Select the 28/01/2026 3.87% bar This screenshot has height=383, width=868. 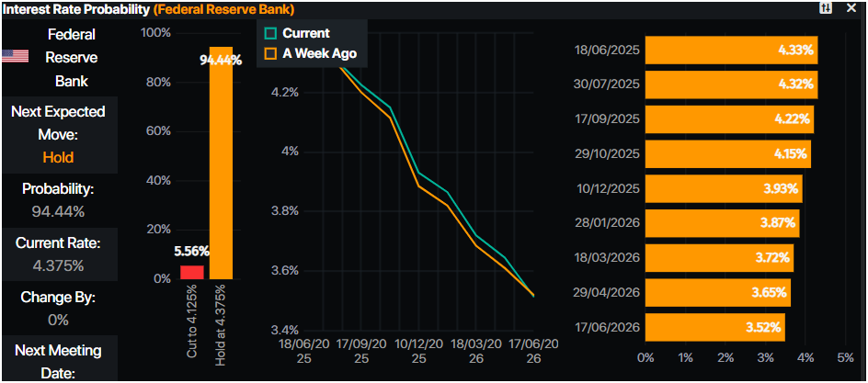[722, 223]
